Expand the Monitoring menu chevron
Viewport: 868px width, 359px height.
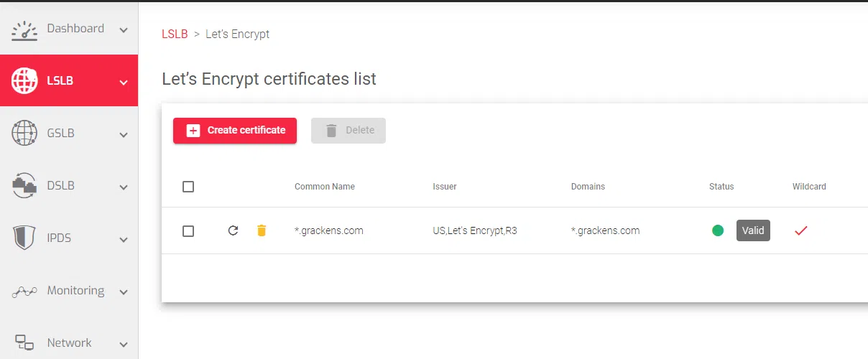[124, 292]
